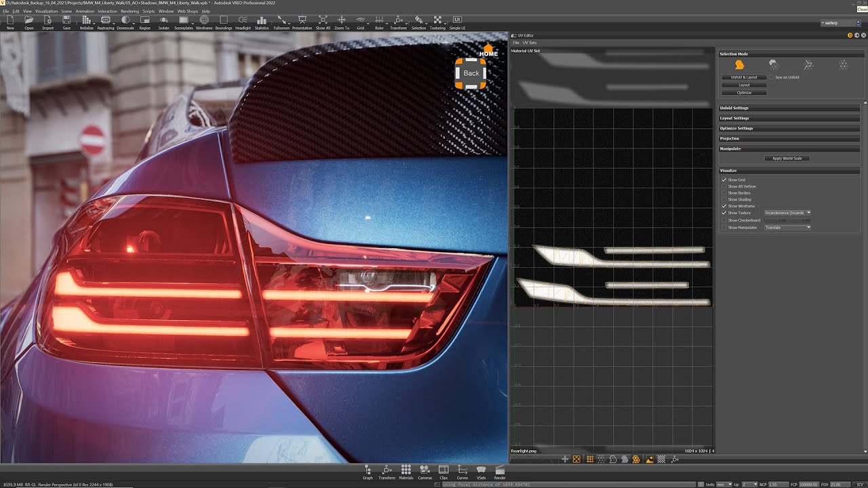This screenshot has height=488, width=868.
Task: Open the Scripts menu
Action: (149, 12)
